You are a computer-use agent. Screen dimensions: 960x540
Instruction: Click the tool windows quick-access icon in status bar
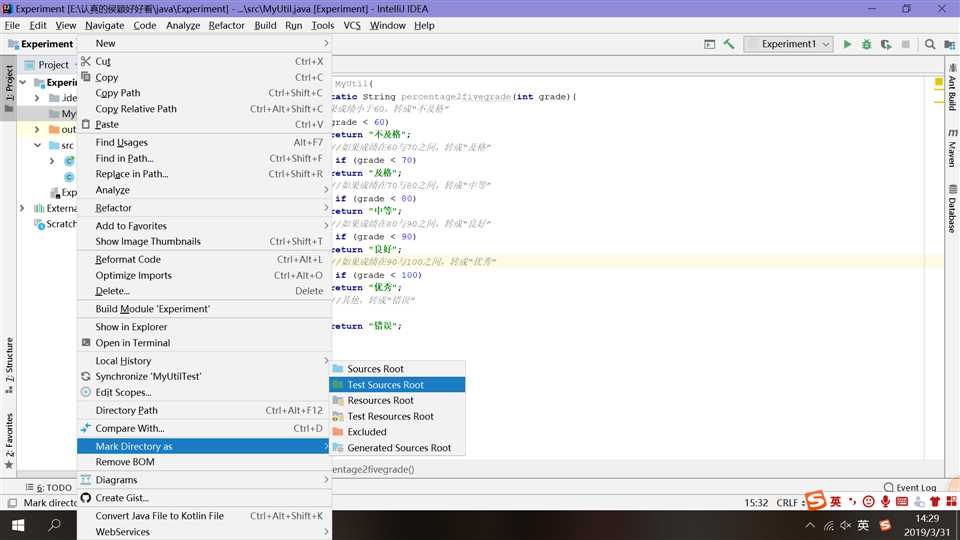tap(11, 503)
